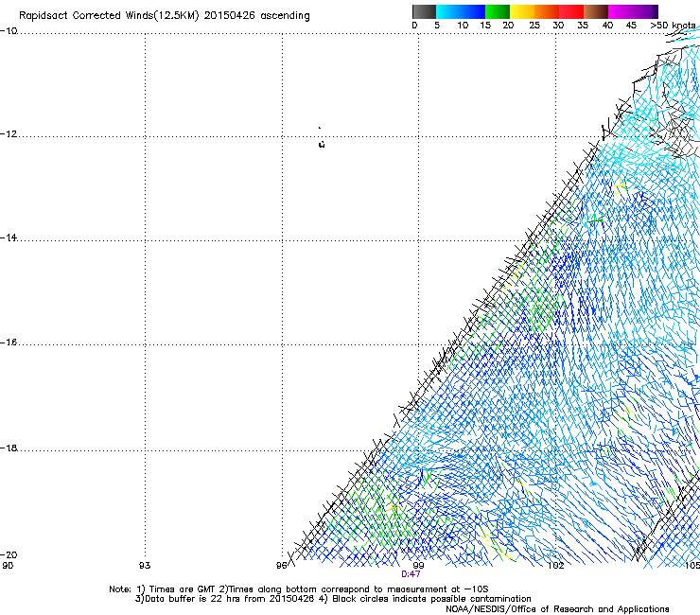The width and height of the screenshot is (700, 615).
Task: Click the '-16' latitude label
Action: [x=9, y=343]
